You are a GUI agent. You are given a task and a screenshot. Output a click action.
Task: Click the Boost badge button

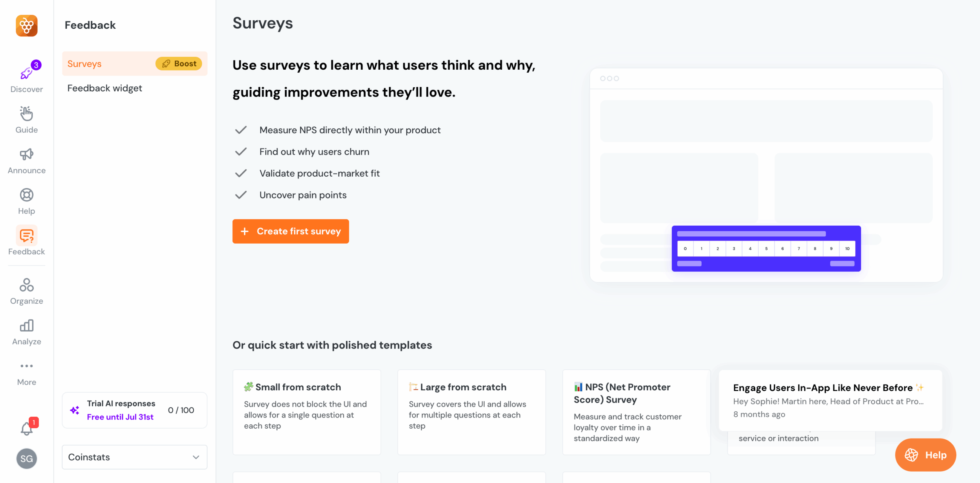pos(179,64)
